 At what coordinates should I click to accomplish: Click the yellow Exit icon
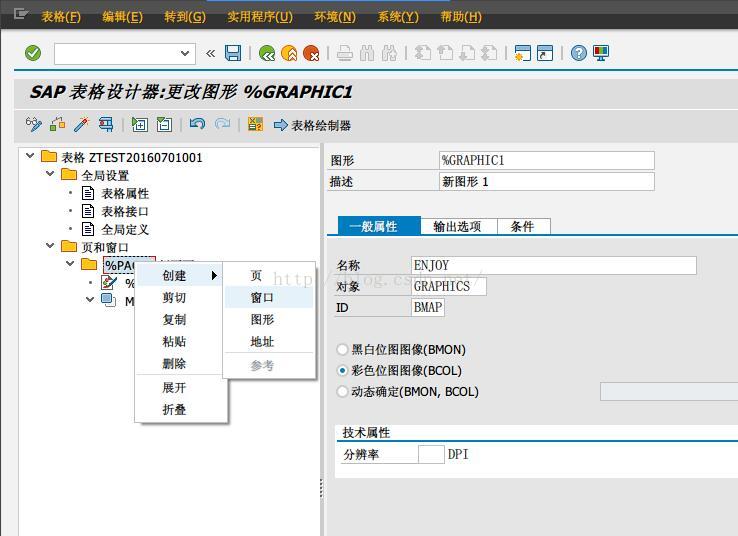[289, 53]
